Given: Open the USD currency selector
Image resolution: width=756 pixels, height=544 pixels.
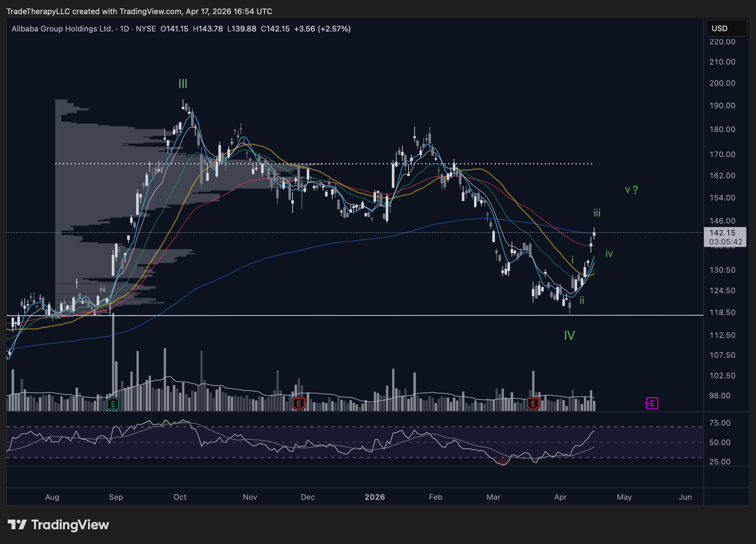Looking at the screenshot, I should (x=726, y=28).
